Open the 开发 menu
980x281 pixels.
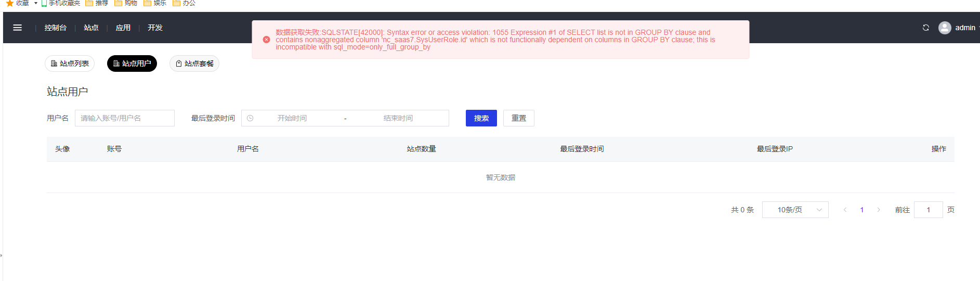(x=155, y=28)
